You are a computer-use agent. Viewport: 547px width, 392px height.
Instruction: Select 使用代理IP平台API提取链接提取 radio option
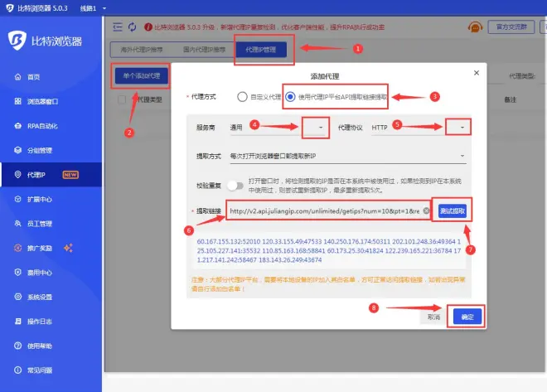tap(290, 96)
